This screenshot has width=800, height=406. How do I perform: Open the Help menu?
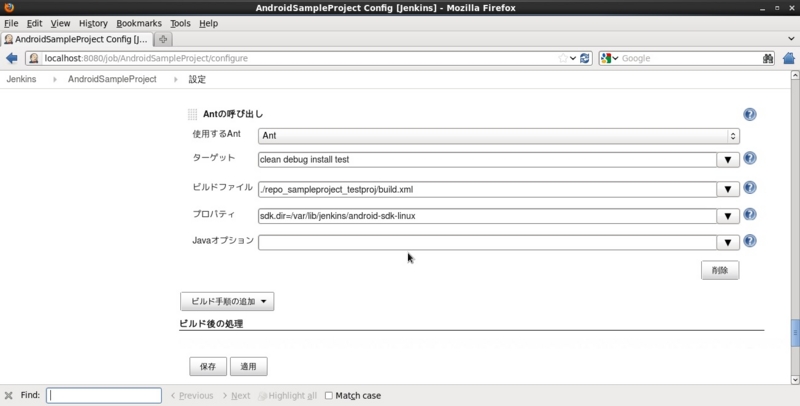coord(208,23)
